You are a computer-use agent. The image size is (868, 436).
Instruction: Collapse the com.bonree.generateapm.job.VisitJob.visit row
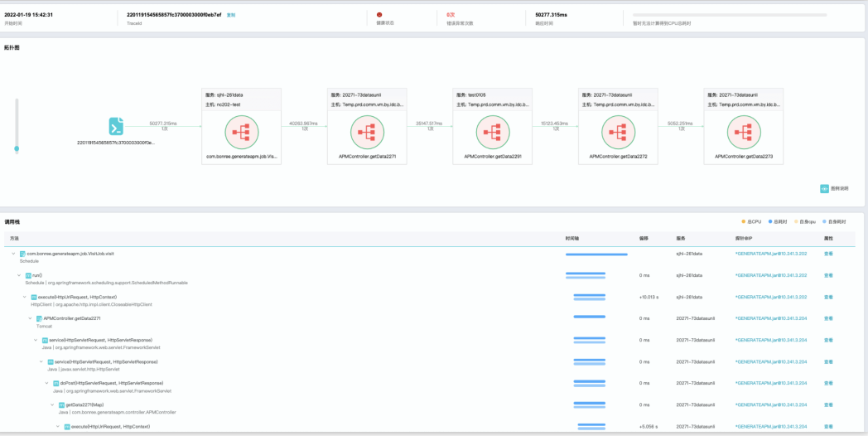[14, 254]
